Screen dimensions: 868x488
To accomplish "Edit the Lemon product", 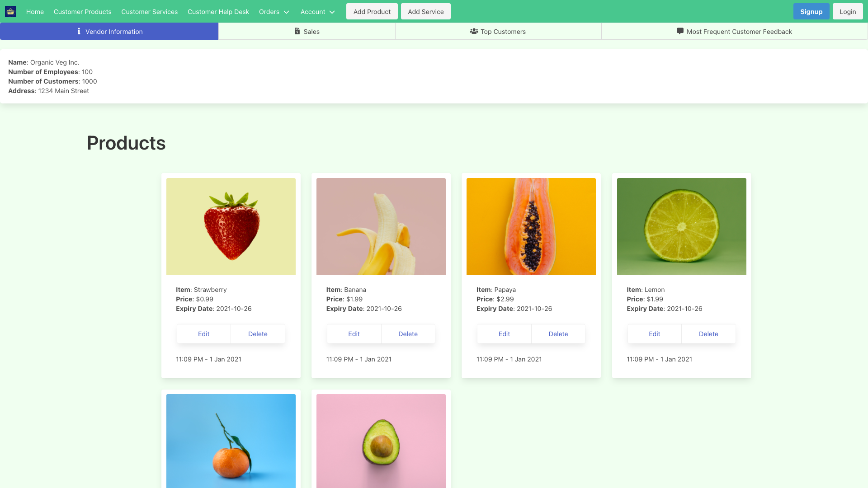I will coord(654,334).
